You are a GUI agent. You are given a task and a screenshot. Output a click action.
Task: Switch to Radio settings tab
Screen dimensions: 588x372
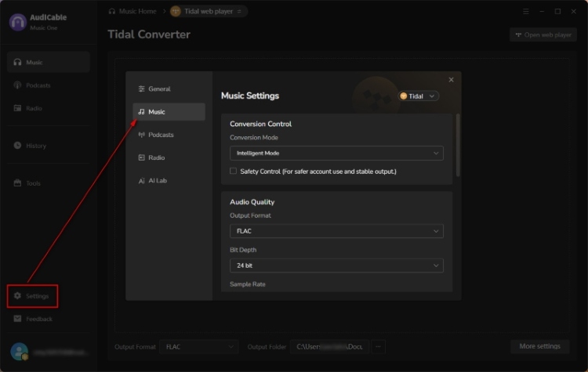pyautogui.click(x=169, y=157)
